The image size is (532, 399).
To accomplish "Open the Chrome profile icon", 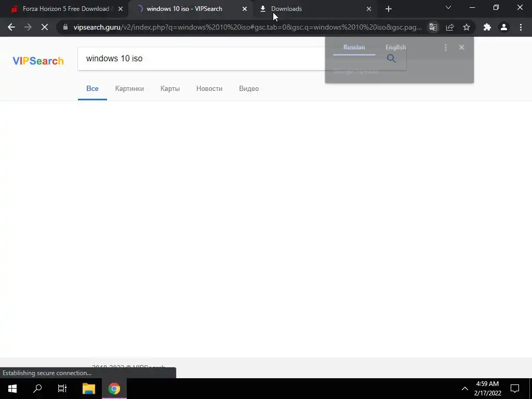I will coord(504,27).
